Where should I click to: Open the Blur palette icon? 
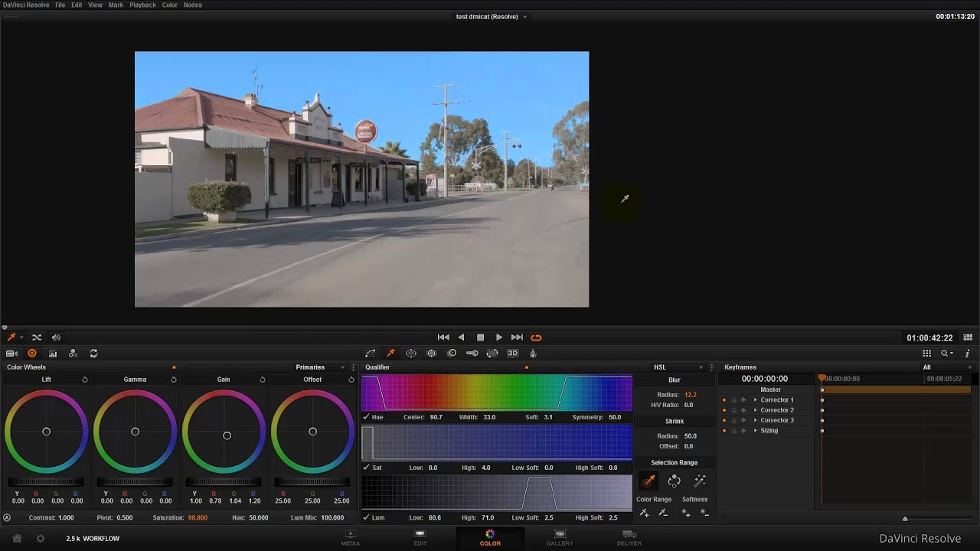pyautogui.click(x=452, y=353)
